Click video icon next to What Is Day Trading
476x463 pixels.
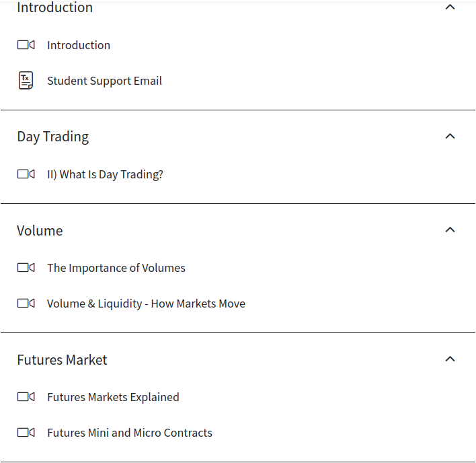[x=26, y=174]
